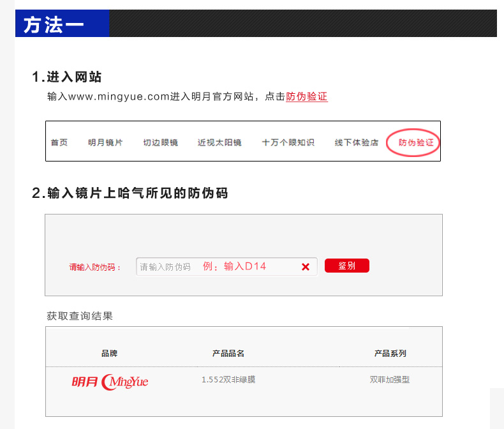Select the 切边眼镜 menu item
This screenshot has width=504, height=429.
click(160, 142)
